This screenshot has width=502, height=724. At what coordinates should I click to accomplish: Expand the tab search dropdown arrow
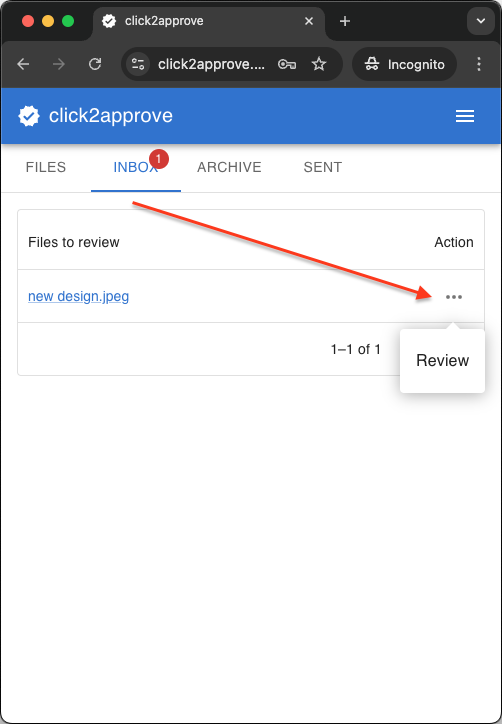click(481, 21)
